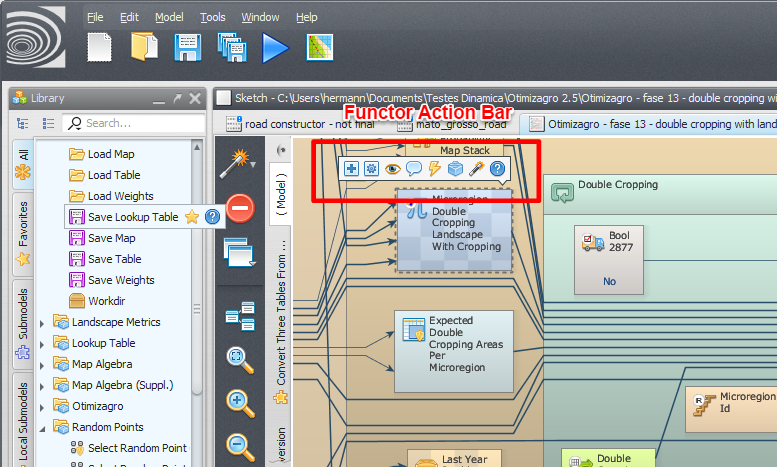Viewport: 777px width, 467px height.
Task: Switch library to tree view mode
Action: click(x=24, y=123)
